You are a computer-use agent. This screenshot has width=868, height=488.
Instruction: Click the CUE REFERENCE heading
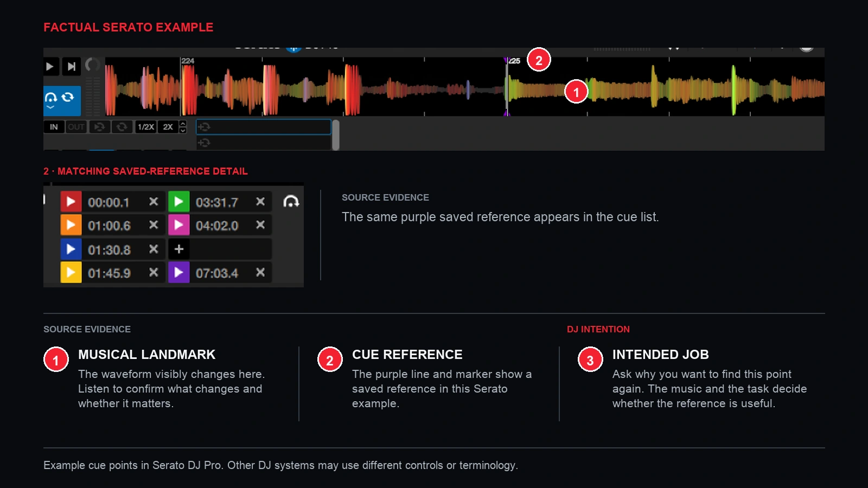point(407,355)
